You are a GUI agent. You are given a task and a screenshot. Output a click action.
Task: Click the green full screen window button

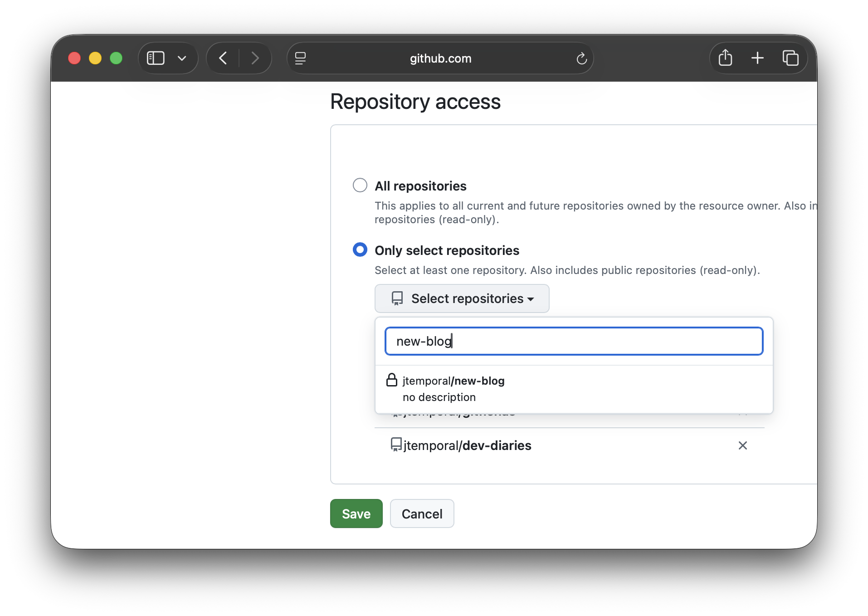[x=116, y=58]
